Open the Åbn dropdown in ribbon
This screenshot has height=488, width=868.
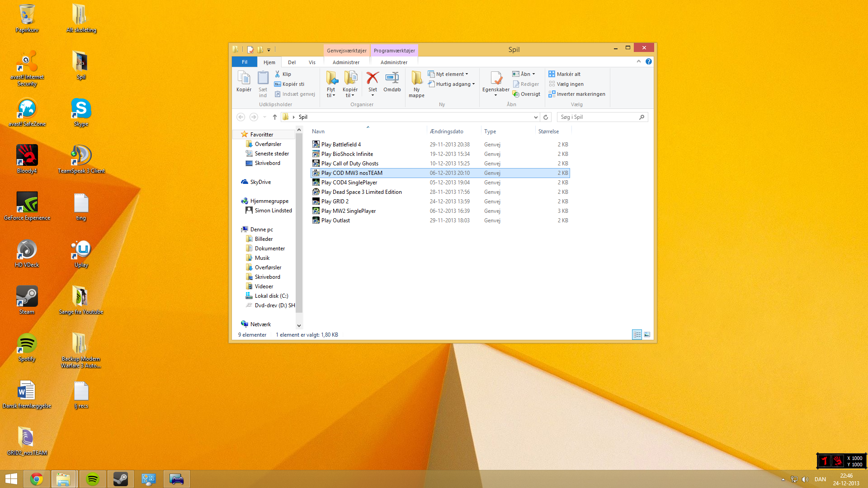pyautogui.click(x=524, y=74)
